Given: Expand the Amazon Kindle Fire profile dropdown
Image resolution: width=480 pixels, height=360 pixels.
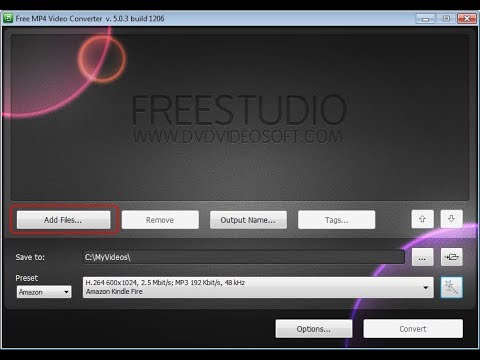Looking at the screenshot, I should click(x=258, y=287).
